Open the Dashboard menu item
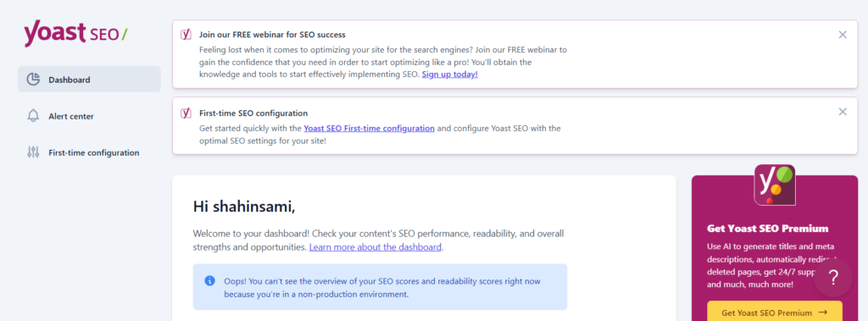The image size is (868, 321). coord(89,79)
